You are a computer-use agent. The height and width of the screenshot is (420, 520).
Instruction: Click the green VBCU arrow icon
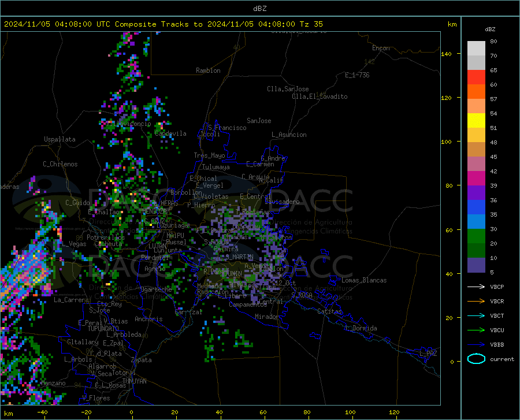[x=476, y=330]
